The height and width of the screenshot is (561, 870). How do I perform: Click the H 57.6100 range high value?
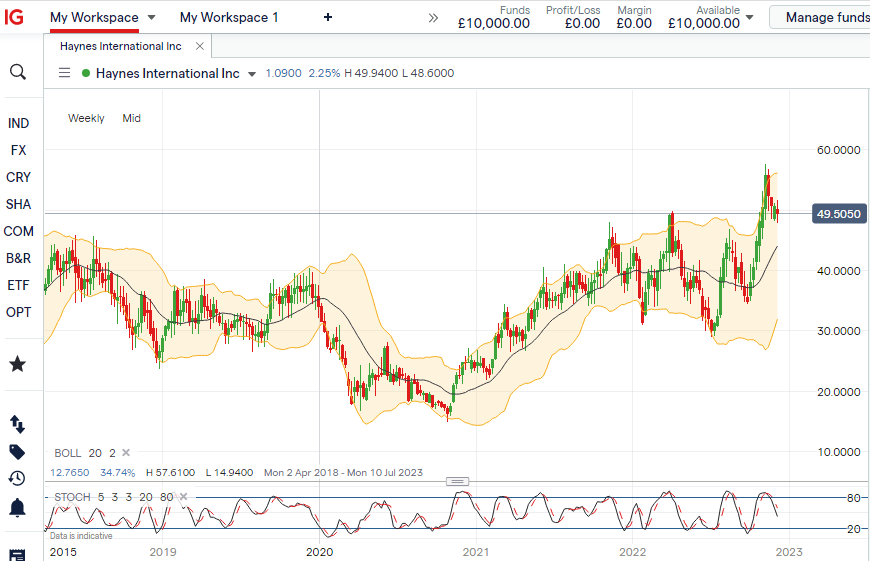coord(170,472)
